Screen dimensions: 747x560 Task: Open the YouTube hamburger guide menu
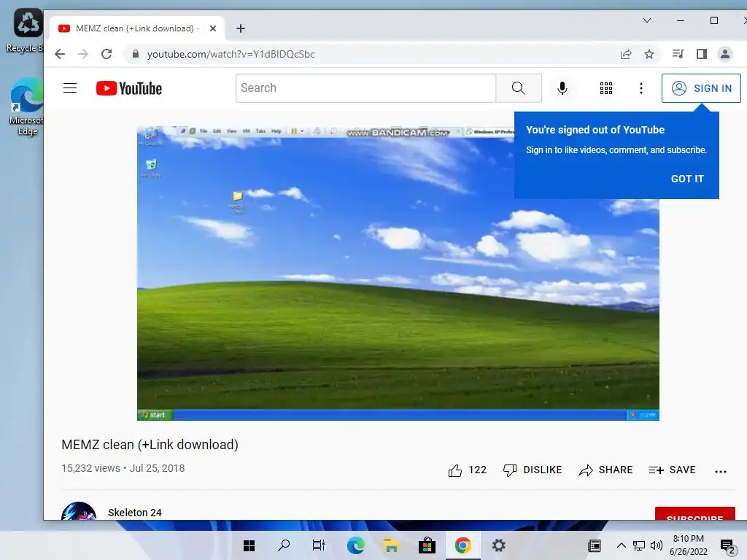click(70, 88)
